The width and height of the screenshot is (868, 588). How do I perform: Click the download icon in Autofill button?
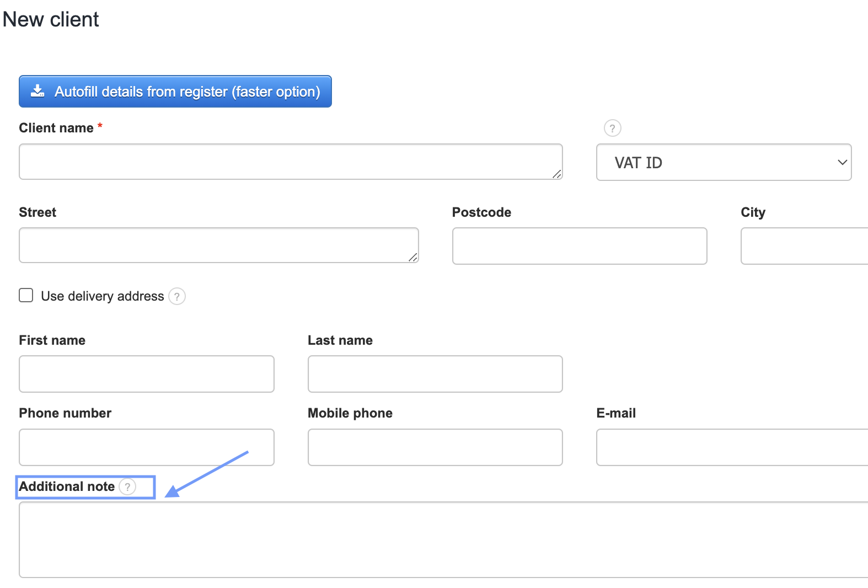point(37,91)
